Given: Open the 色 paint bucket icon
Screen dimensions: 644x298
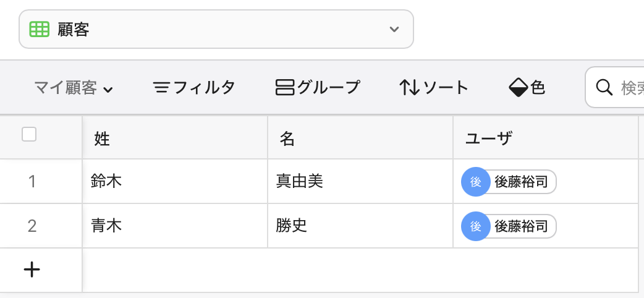Looking at the screenshot, I should click(519, 88).
